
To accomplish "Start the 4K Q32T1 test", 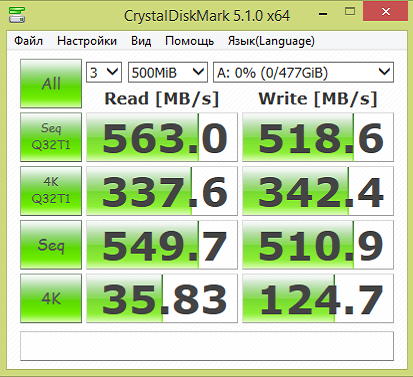I will click(x=51, y=191).
